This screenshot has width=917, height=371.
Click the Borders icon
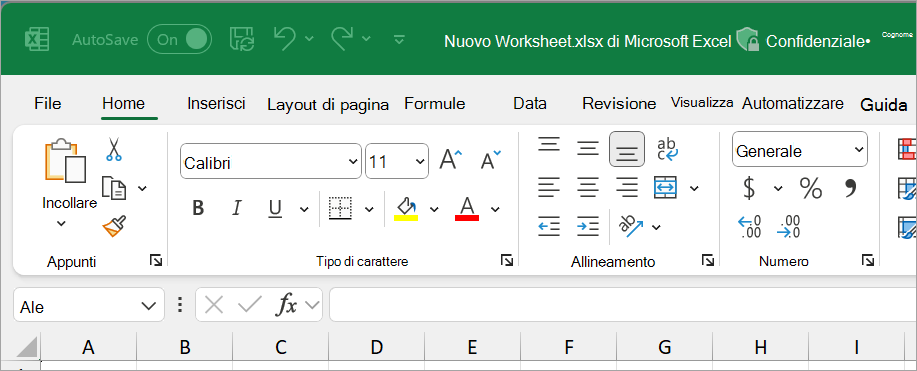click(x=340, y=208)
